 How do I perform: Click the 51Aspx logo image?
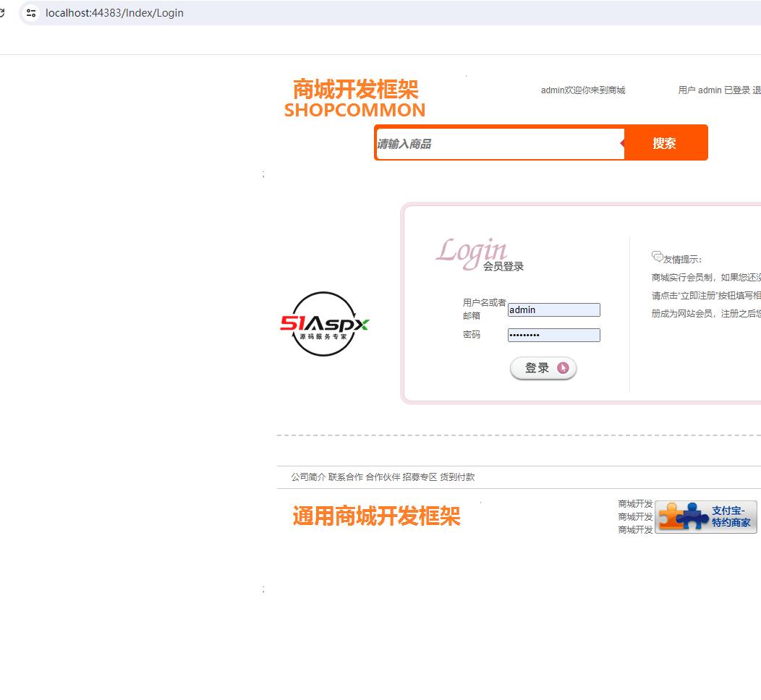324,324
